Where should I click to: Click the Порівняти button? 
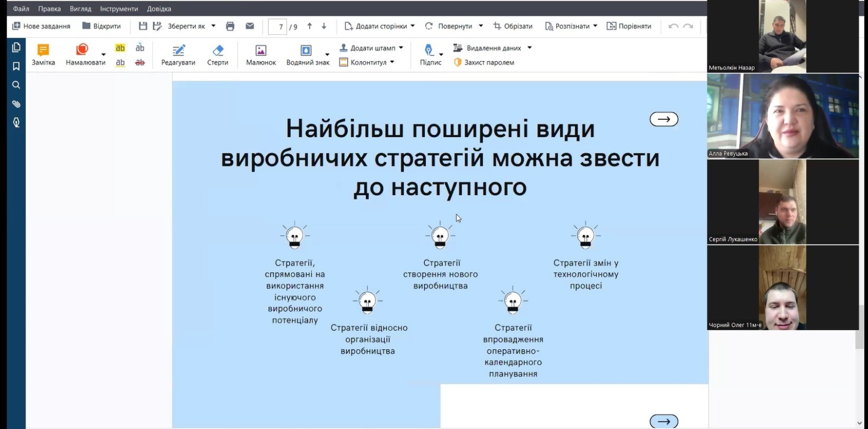click(x=629, y=26)
